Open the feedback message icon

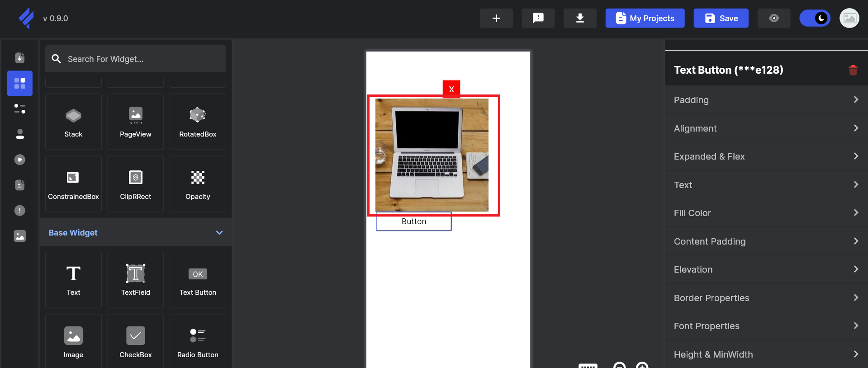538,18
